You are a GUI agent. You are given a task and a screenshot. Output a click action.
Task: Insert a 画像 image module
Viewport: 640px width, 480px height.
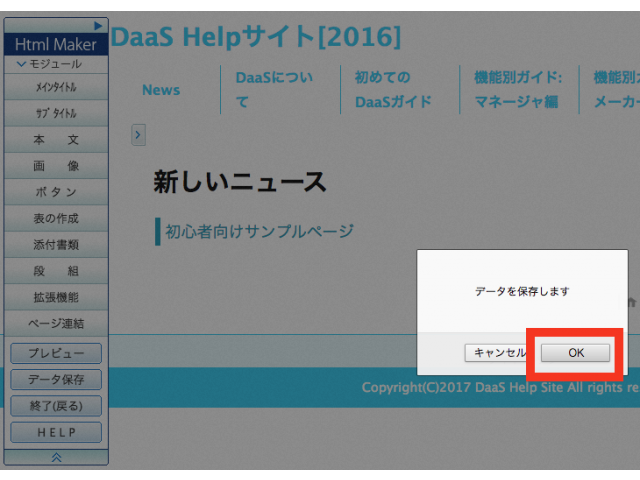pos(56,166)
